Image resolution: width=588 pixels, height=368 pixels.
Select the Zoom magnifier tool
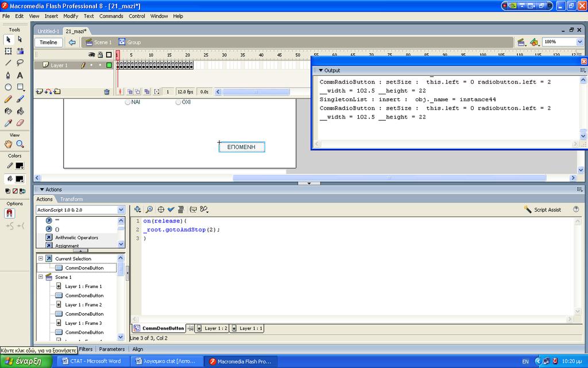(20, 144)
